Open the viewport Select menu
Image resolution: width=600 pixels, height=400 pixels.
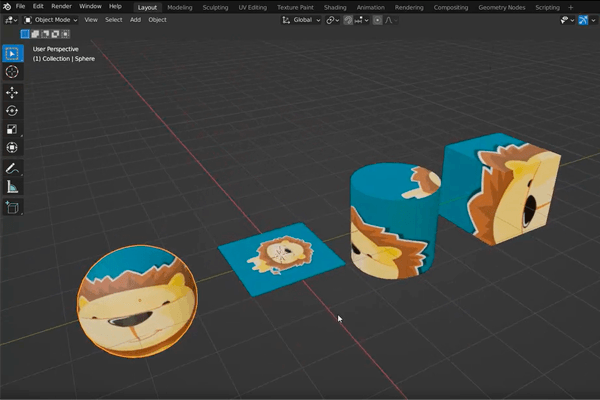pos(114,20)
